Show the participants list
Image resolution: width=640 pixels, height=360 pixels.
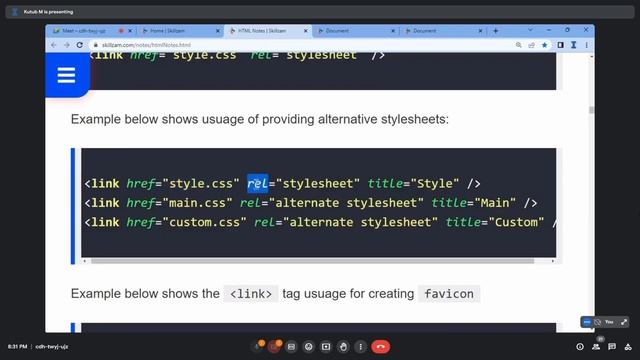(596, 347)
